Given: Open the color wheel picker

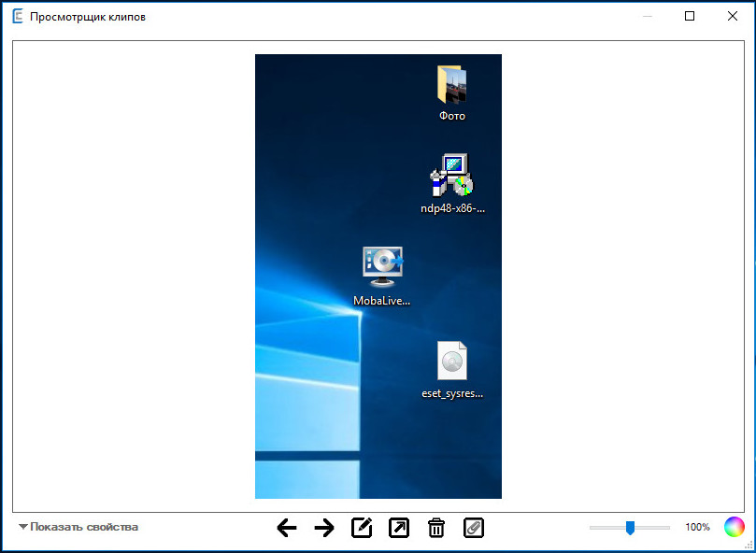Looking at the screenshot, I should [x=734, y=527].
